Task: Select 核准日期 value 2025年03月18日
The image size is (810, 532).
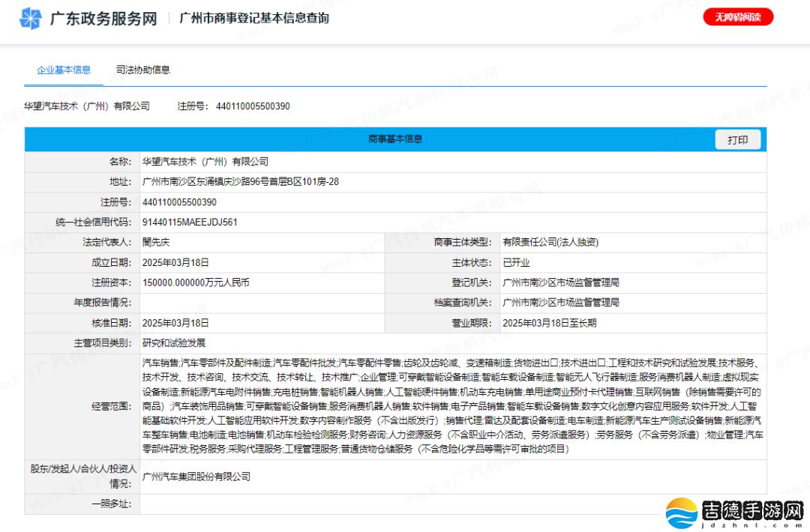Action: 175,323
